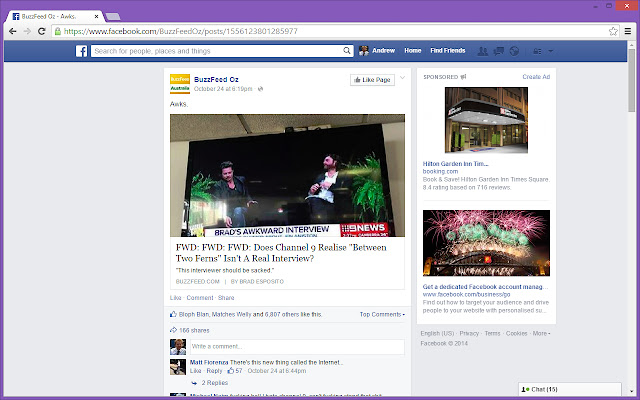Bookmark page with the star icon
Image resolution: width=640 pixels, height=400 pixels.
point(613,31)
